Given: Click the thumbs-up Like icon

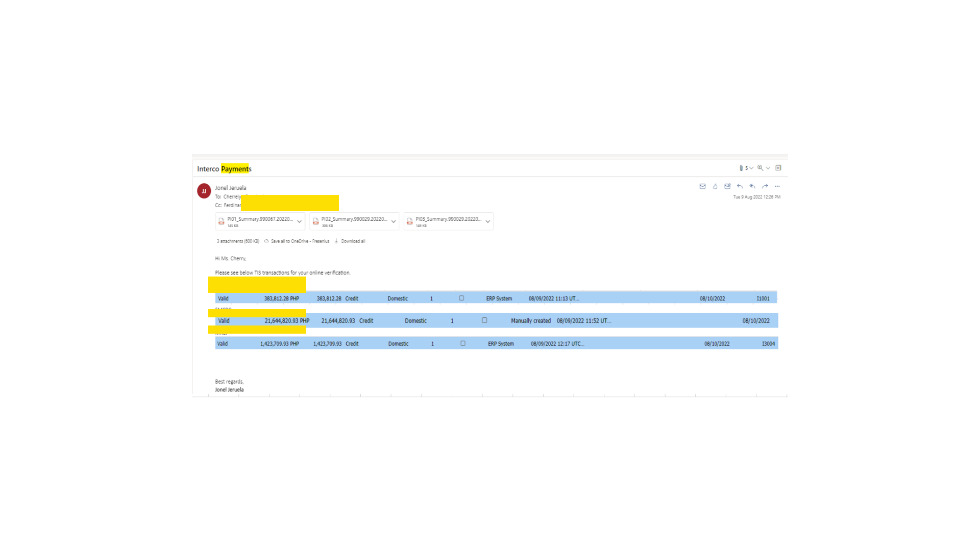Looking at the screenshot, I should (x=715, y=186).
